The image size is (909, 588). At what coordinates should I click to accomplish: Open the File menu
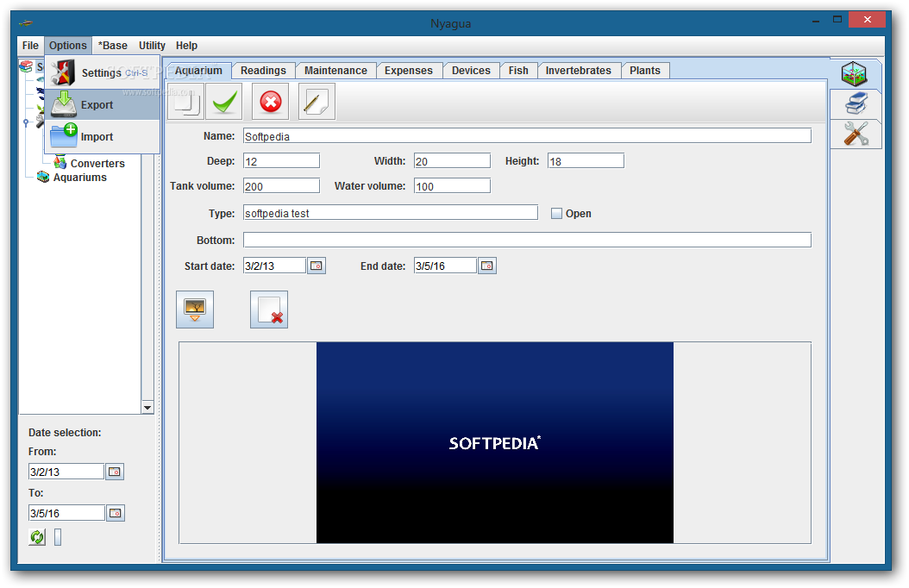[30, 45]
